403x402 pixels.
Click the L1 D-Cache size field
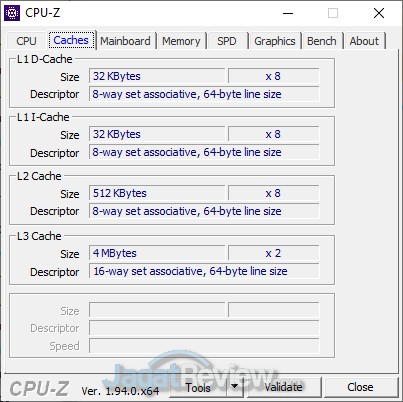157,76
